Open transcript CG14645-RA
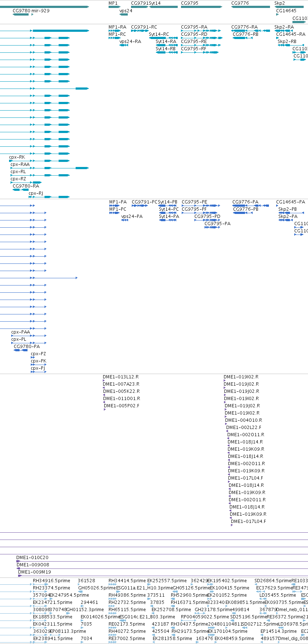The width and height of the screenshot is (308, 644). (291, 34)
